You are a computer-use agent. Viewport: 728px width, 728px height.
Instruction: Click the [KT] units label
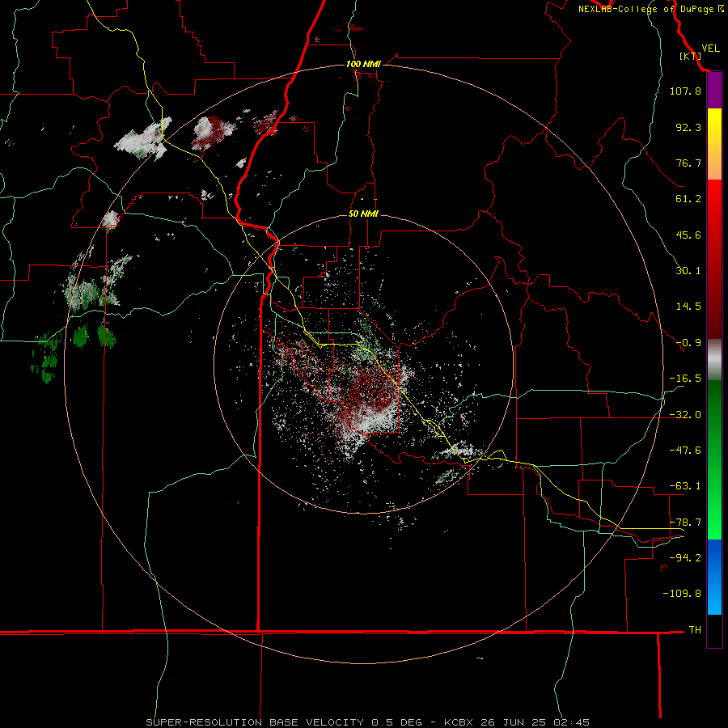point(690,56)
